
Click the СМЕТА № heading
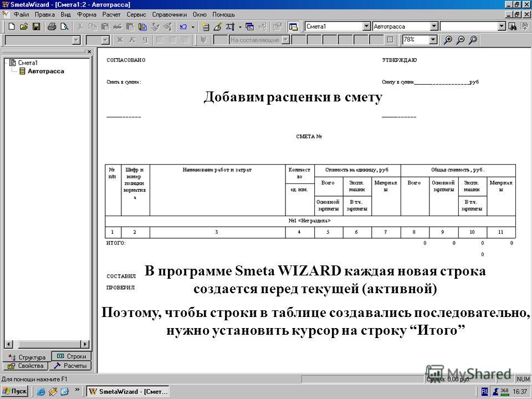click(x=309, y=136)
